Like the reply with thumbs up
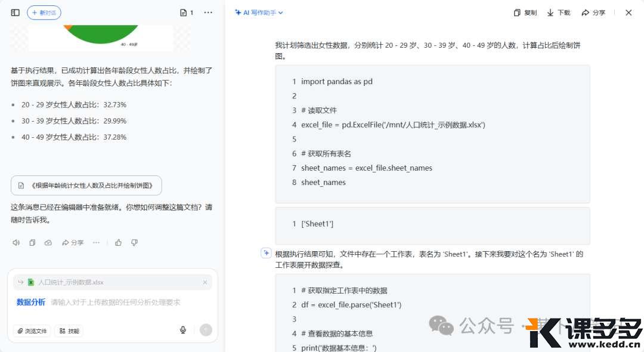The width and height of the screenshot is (644, 352). point(118,243)
